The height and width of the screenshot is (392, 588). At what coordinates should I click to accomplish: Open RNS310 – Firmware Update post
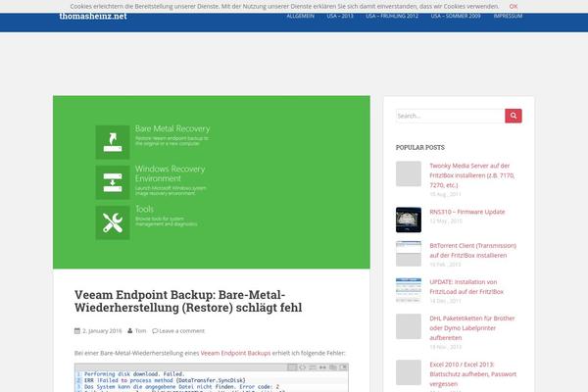pyautogui.click(x=467, y=212)
